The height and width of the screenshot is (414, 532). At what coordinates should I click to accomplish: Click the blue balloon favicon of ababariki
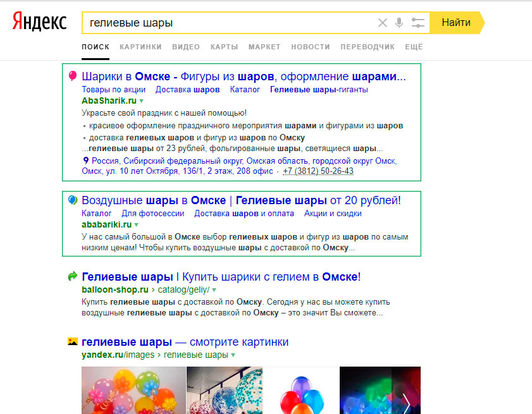pyautogui.click(x=73, y=200)
